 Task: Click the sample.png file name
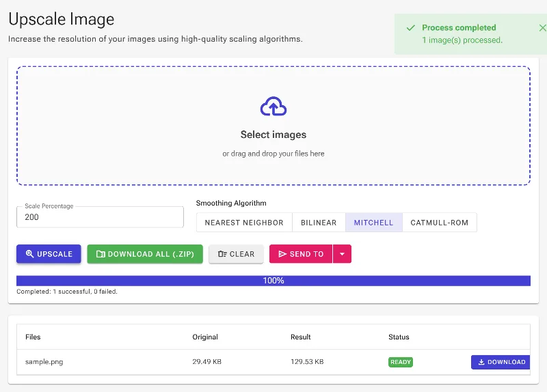coord(44,362)
